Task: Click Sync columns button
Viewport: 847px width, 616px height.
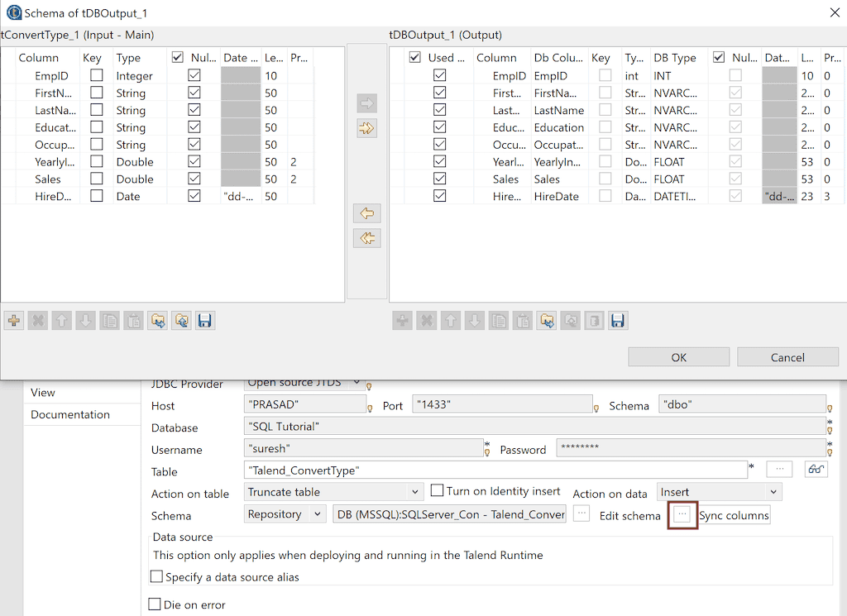Action: (x=734, y=515)
